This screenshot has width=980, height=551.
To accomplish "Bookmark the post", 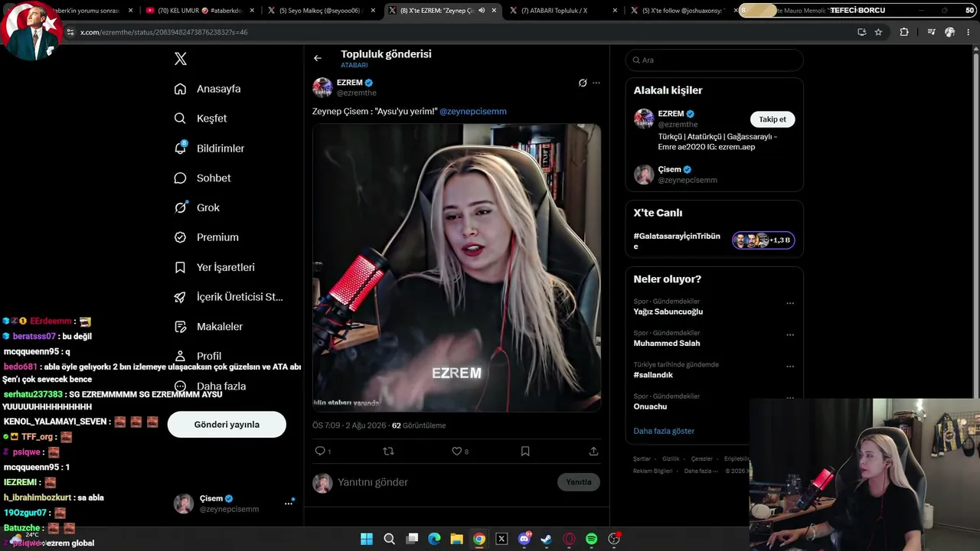I will click(525, 452).
